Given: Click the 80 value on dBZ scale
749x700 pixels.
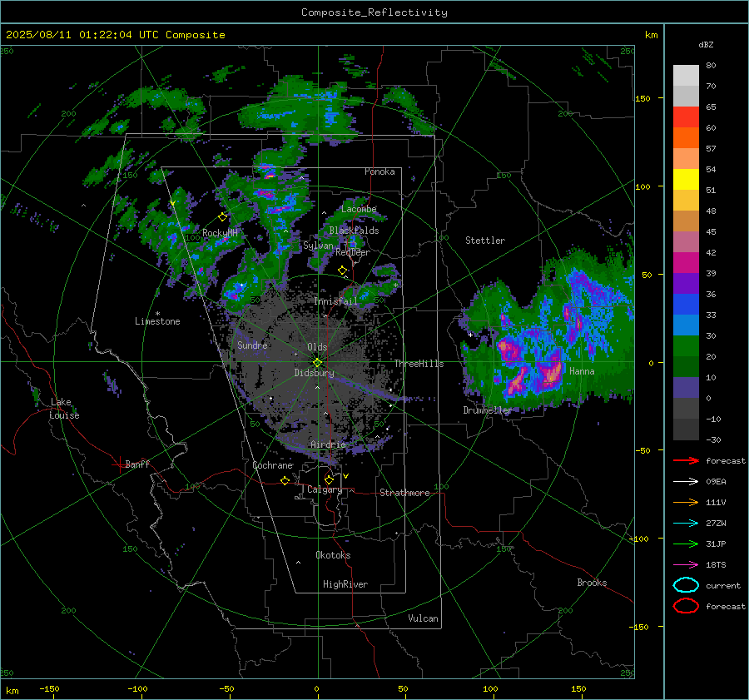Looking at the screenshot, I should coord(711,66).
